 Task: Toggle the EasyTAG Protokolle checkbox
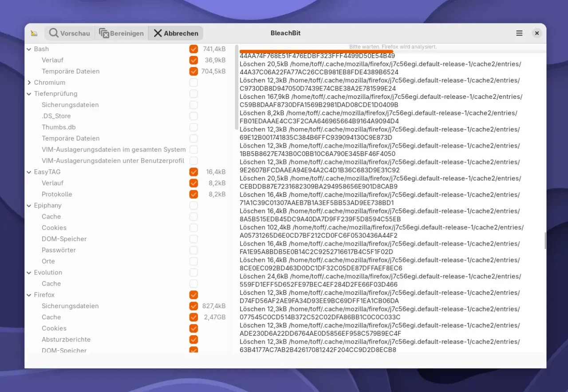point(193,194)
